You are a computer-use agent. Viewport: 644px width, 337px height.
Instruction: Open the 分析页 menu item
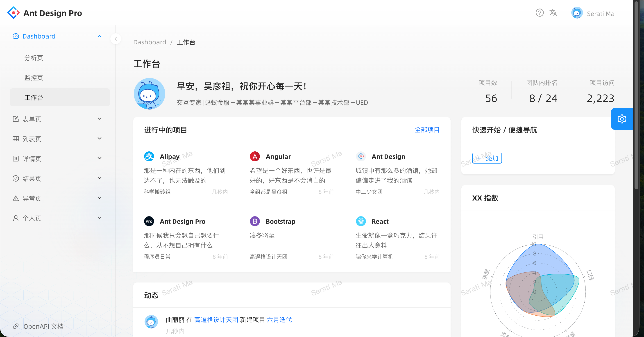click(34, 58)
